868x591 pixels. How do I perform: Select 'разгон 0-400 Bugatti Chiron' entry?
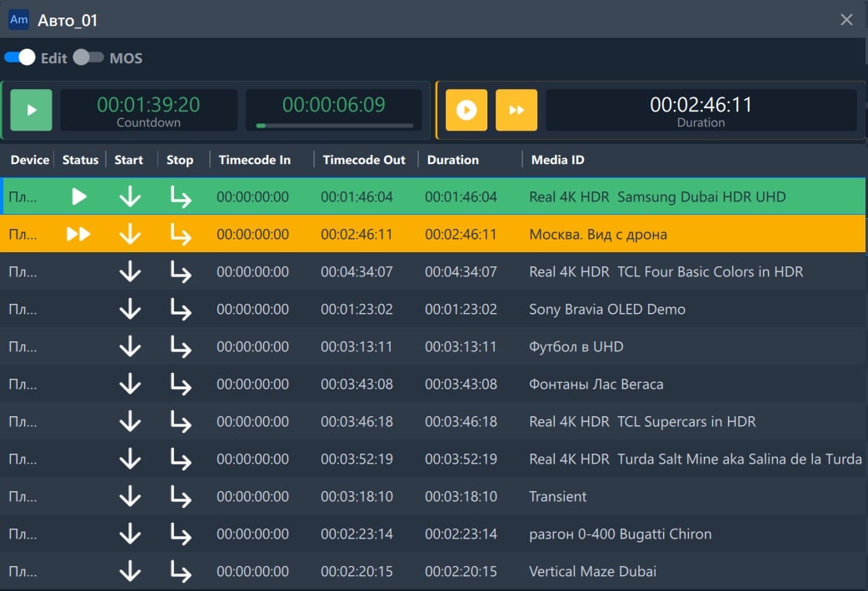point(620,534)
